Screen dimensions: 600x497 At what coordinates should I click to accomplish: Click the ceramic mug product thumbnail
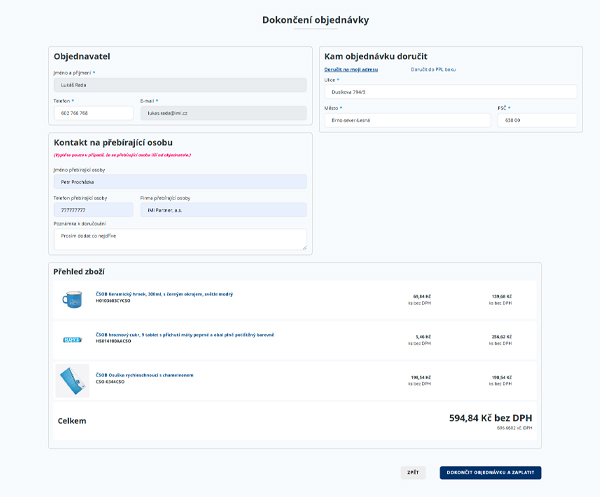coord(72,298)
